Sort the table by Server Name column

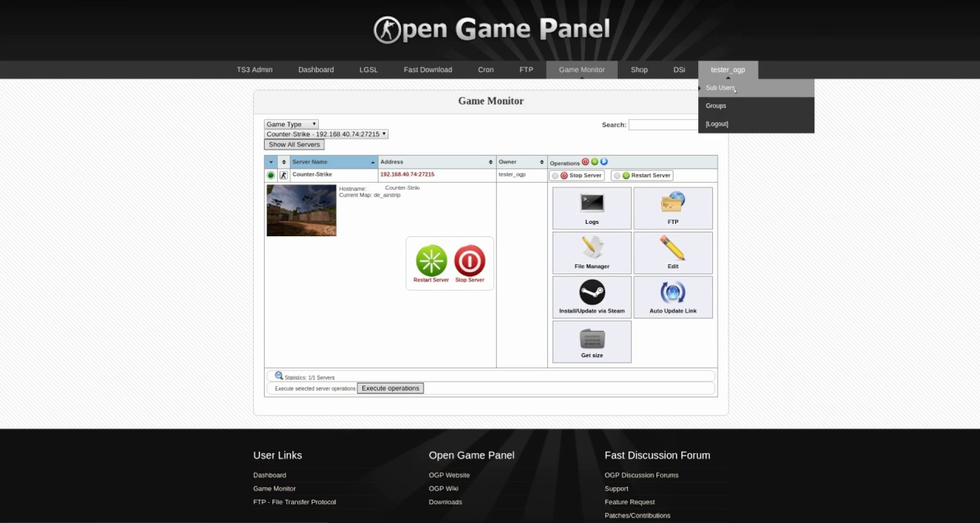(333, 162)
